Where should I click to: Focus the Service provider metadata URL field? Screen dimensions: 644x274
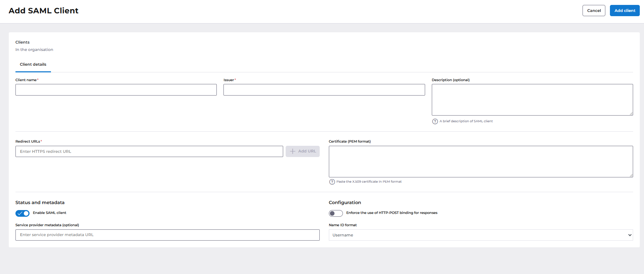(168, 235)
